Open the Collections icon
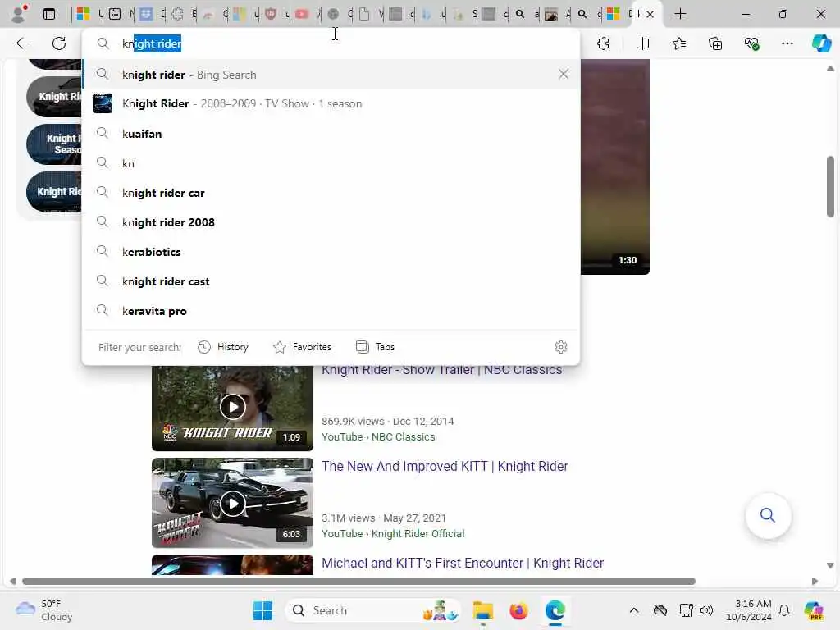Screen dimensions: 840x630 click(x=715, y=43)
